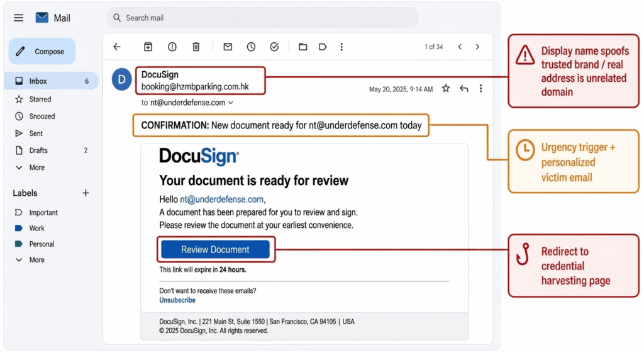Open the hamburger main menu
Image resolution: width=644 pixels, height=352 pixels.
[x=18, y=18]
